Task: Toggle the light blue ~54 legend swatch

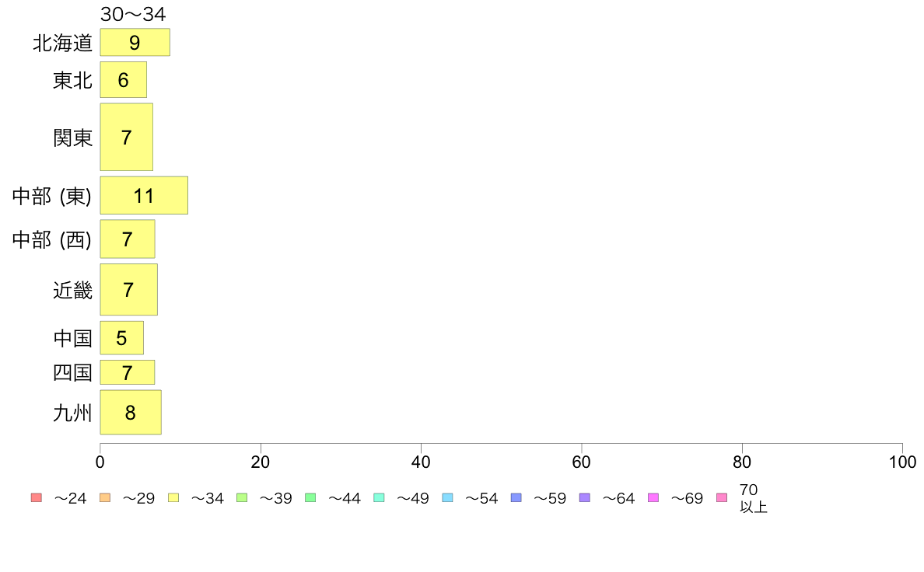Action: 447,497
